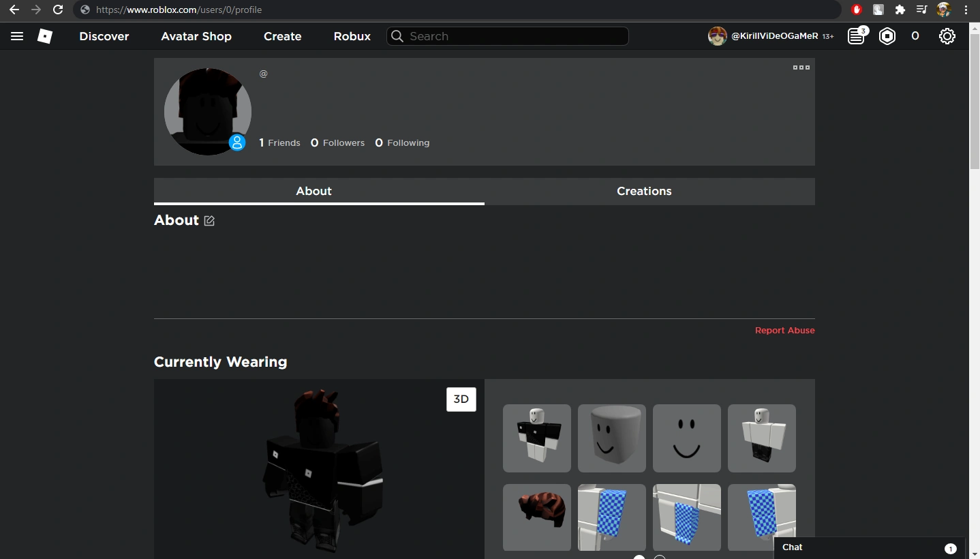This screenshot has height=559, width=980.
Task: Toggle the avatar view with the 3D button
Action: tap(461, 399)
